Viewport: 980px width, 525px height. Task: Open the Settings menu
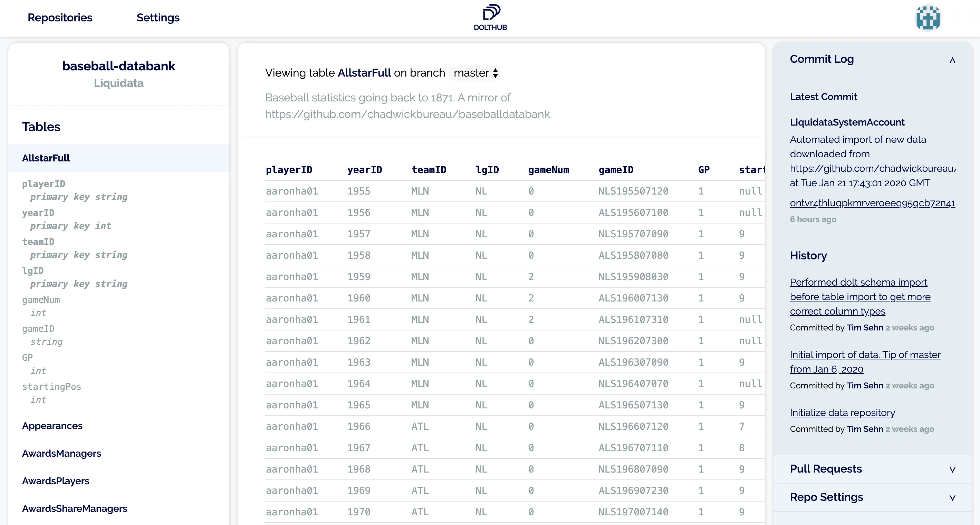158,18
